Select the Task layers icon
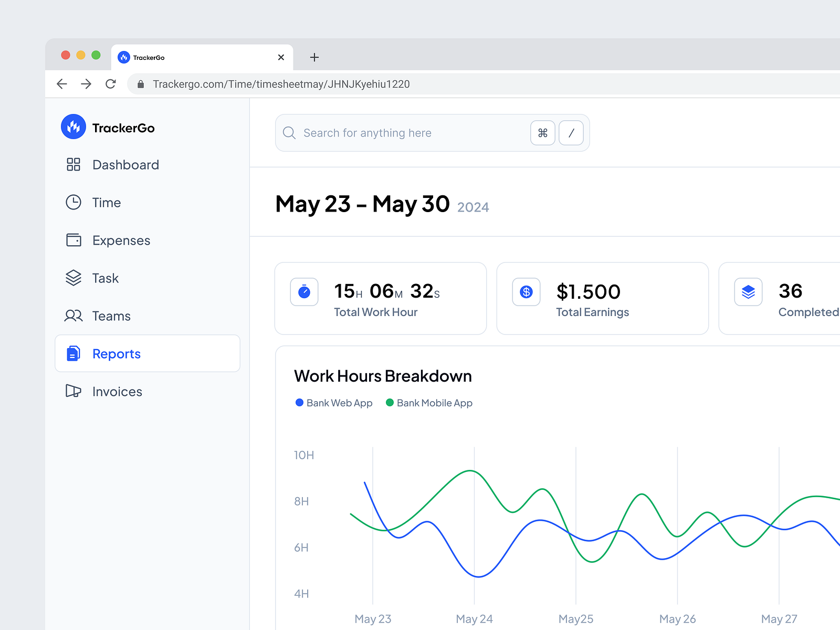 pyautogui.click(x=73, y=278)
